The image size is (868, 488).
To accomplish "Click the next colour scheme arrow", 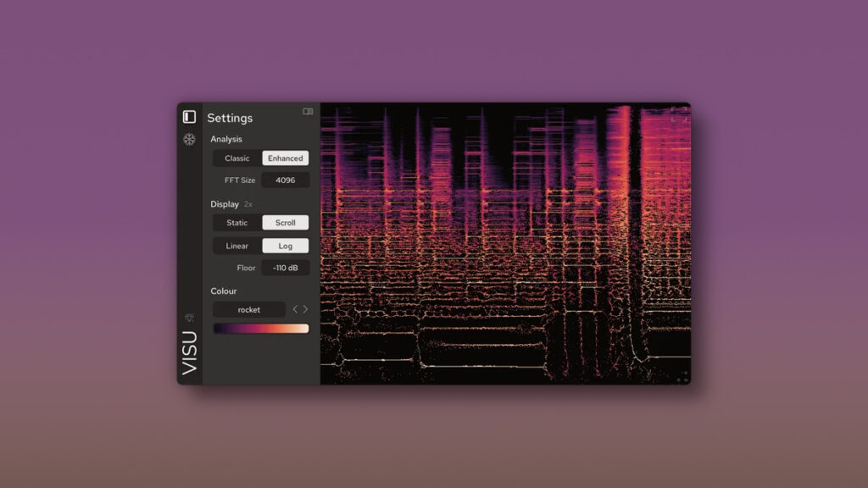I will click(x=306, y=309).
